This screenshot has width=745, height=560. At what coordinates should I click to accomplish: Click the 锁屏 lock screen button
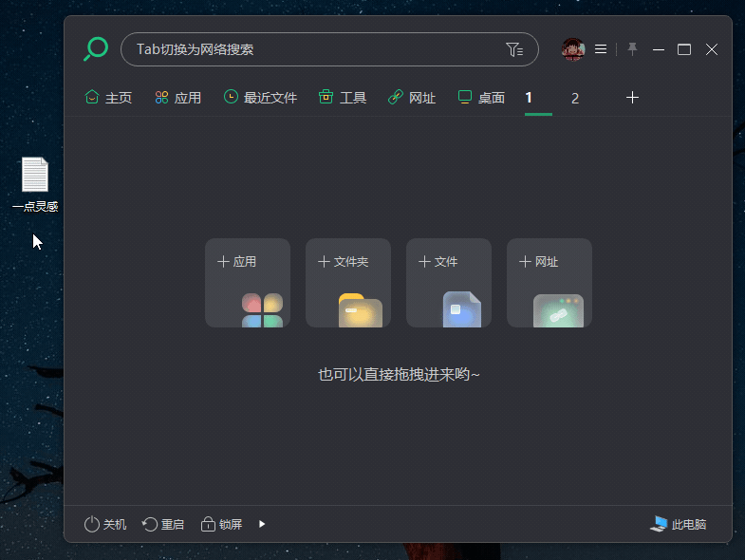pos(221,524)
